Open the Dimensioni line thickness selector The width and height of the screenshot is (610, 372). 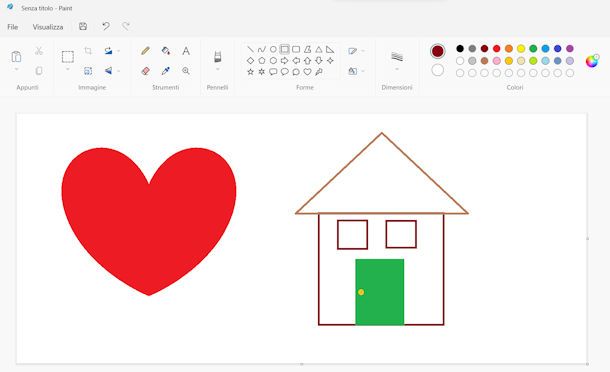[x=397, y=60]
